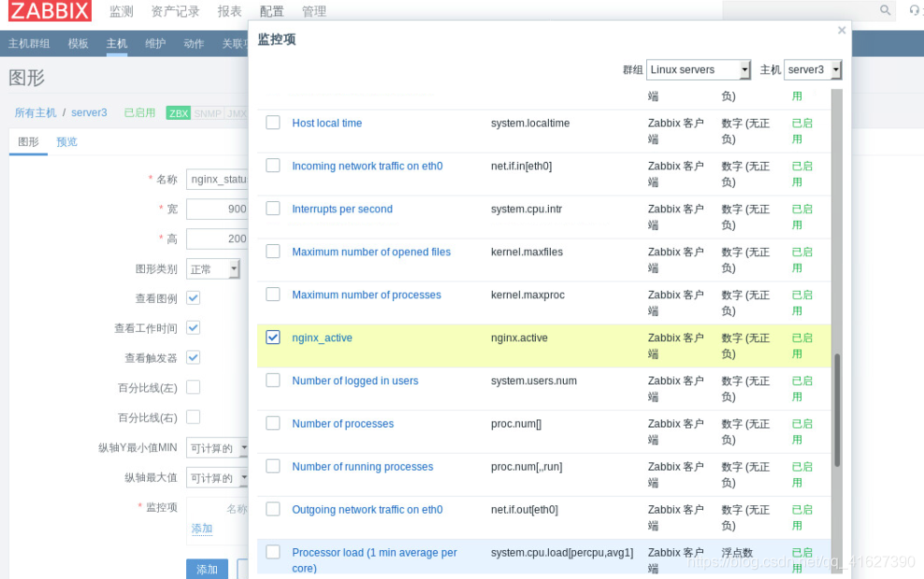The image size is (924, 579).
Task: Open the 纵轴最大值 dropdown
Action: click(216, 478)
